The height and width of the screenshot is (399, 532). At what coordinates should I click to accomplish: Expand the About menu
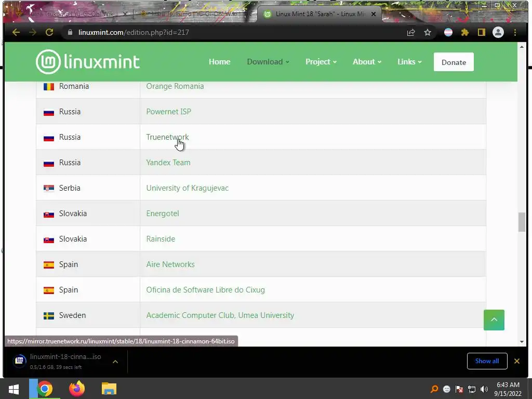tap(367, 62)
